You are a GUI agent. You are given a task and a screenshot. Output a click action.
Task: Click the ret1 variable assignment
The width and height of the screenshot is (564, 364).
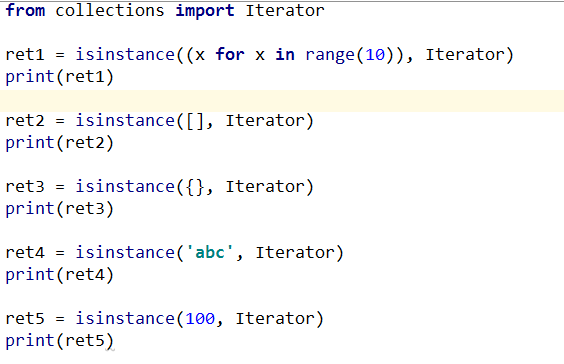click(25, 55)
